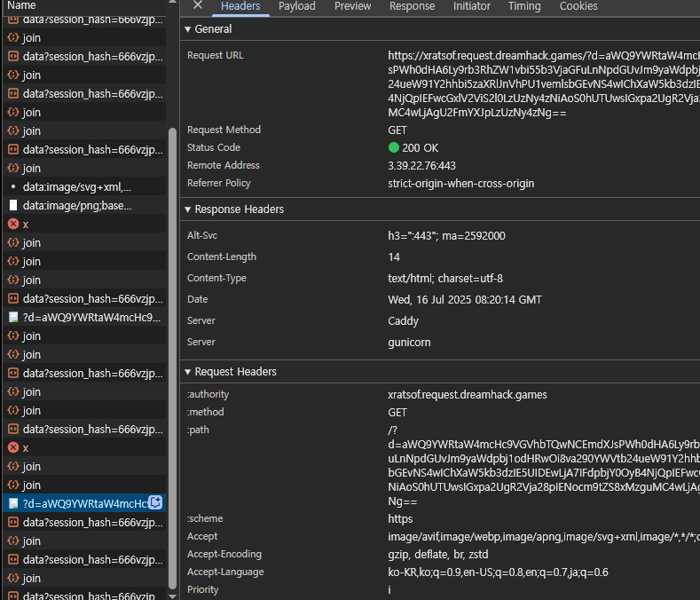
Task: Click the https scheme value
Action: pyautogui.click(x=400, y=519)
